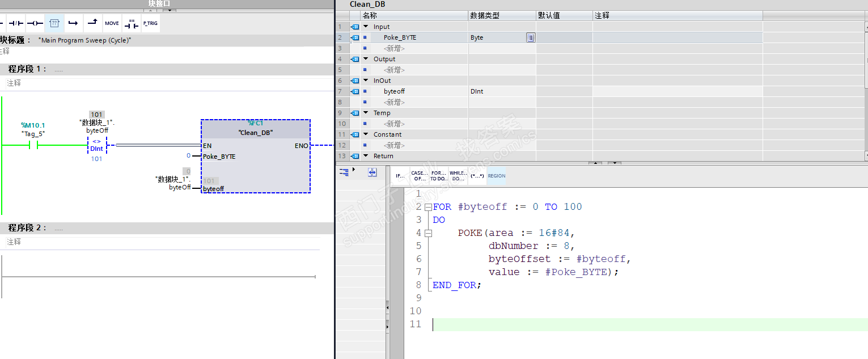The image size is (868, 359).
Task: Insert a REGION block
Action: tap(497, 176)
